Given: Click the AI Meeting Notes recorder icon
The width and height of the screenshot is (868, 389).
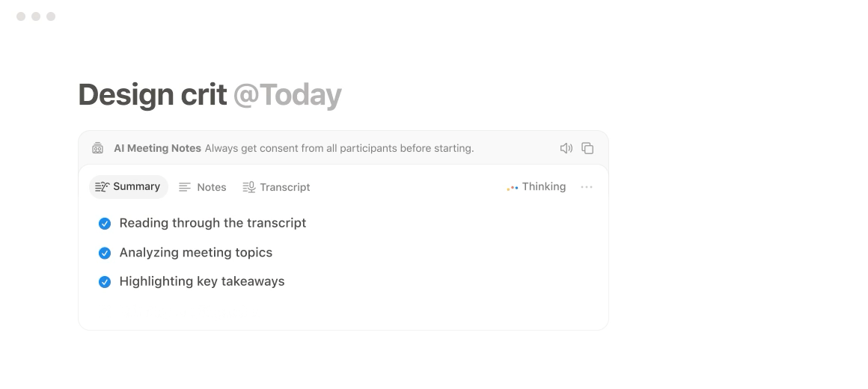Looking at the screenshot, I should (x=97, y=147).
